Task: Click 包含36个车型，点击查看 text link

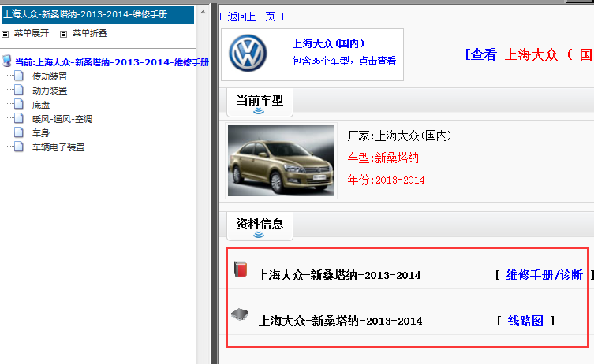Action: click(345, 61)
